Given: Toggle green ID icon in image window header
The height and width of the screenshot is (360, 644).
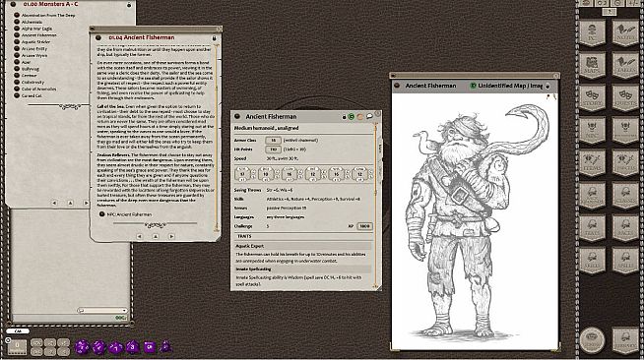Looking at the screenshot, I should [473, 86].
